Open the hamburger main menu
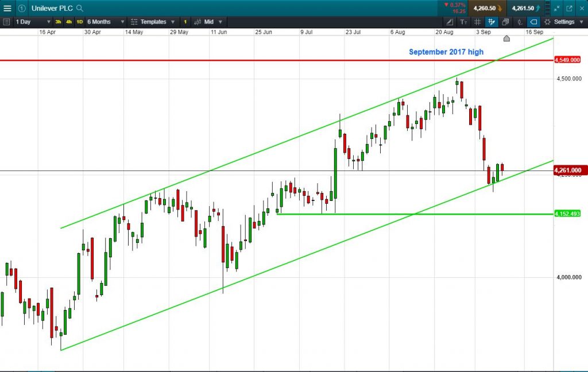Viewport: 588px width, 372px height. click(7, 8)
